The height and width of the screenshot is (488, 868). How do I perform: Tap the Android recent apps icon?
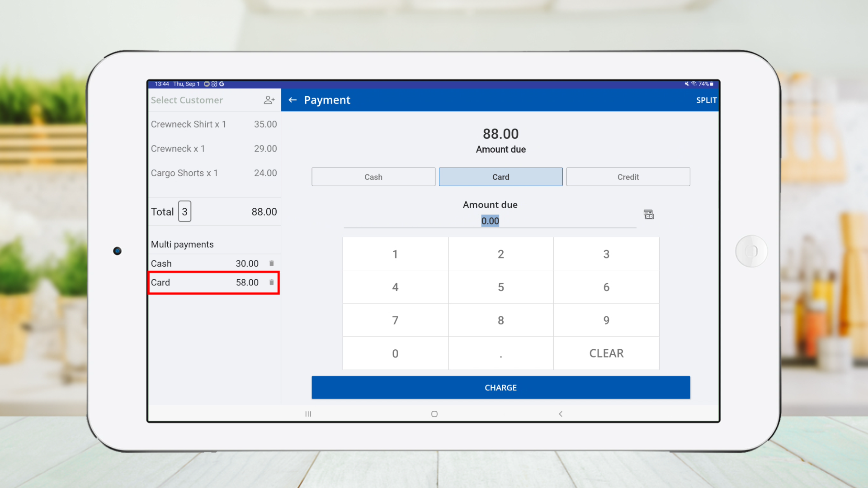coord(308,414)
